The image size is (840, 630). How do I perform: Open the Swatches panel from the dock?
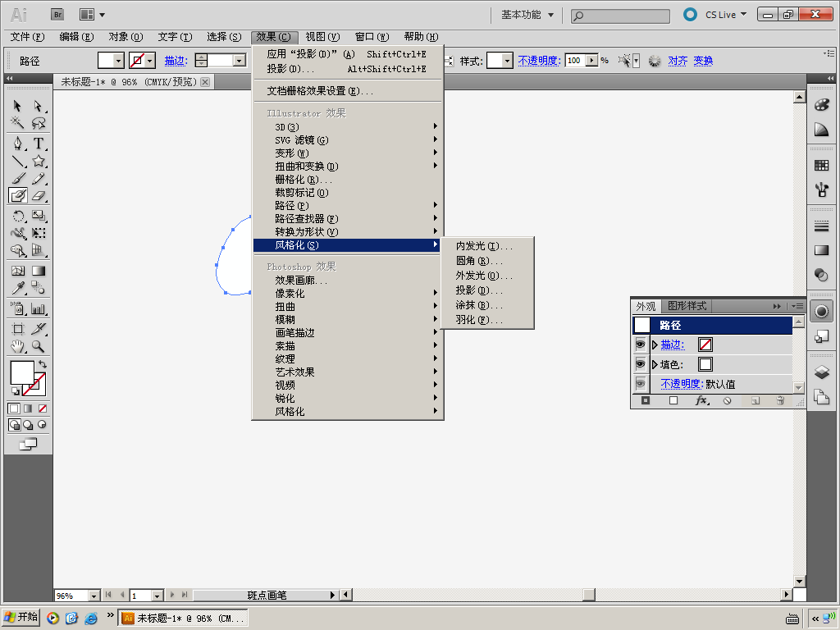coord(821,166)
